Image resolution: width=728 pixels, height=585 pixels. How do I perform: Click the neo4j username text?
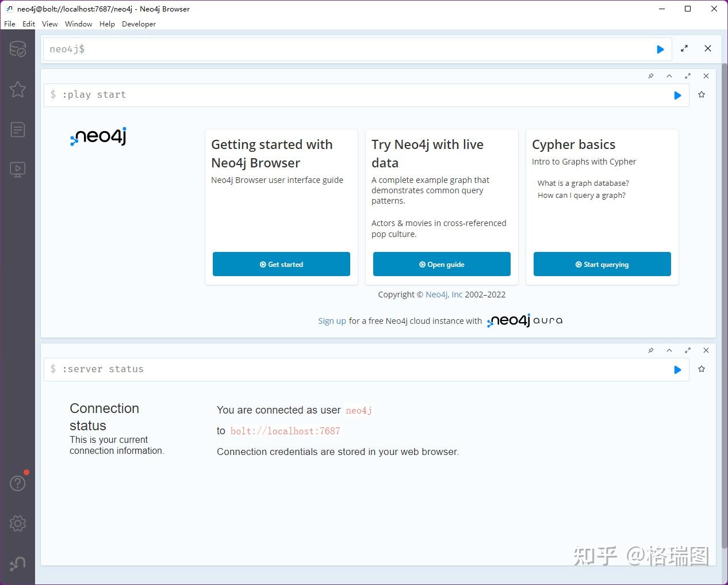(x=359, y=410)
